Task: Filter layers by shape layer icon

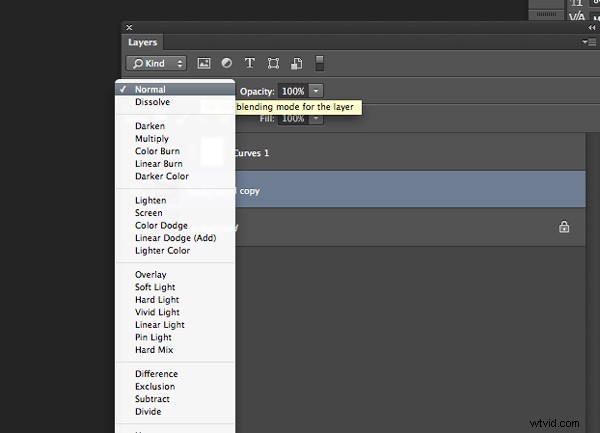Action: (x=273, y=63)
